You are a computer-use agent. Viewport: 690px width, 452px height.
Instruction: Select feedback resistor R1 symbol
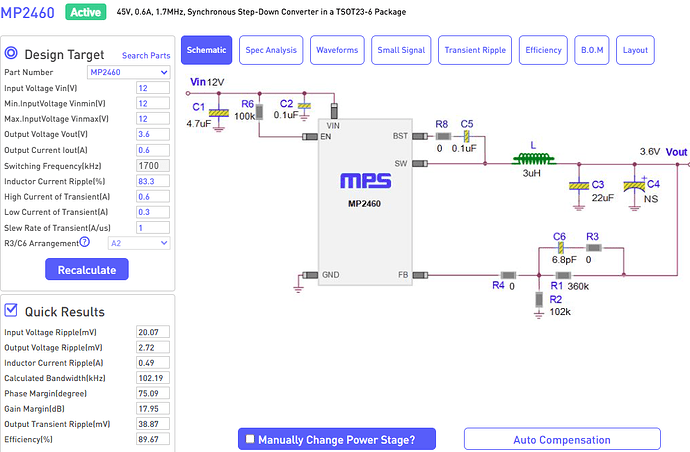(563, 273)
